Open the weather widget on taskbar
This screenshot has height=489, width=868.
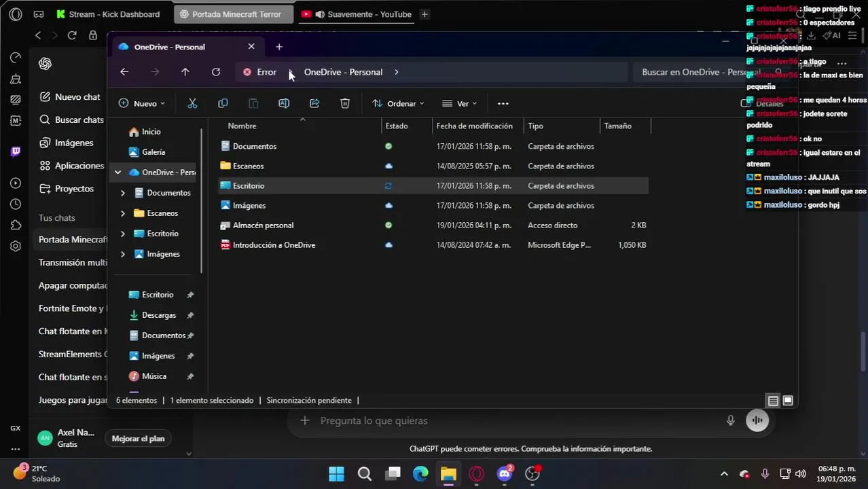37,473
